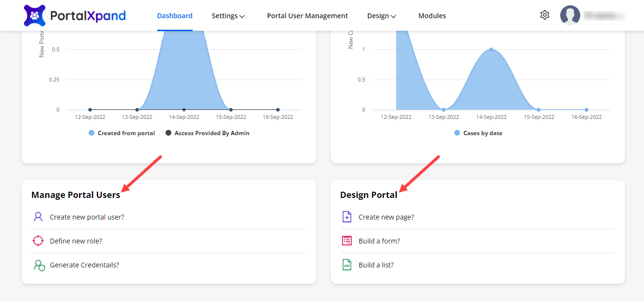Click the build a list icon
This screenshot has height=301, width=644.
(x=347, y=265)
